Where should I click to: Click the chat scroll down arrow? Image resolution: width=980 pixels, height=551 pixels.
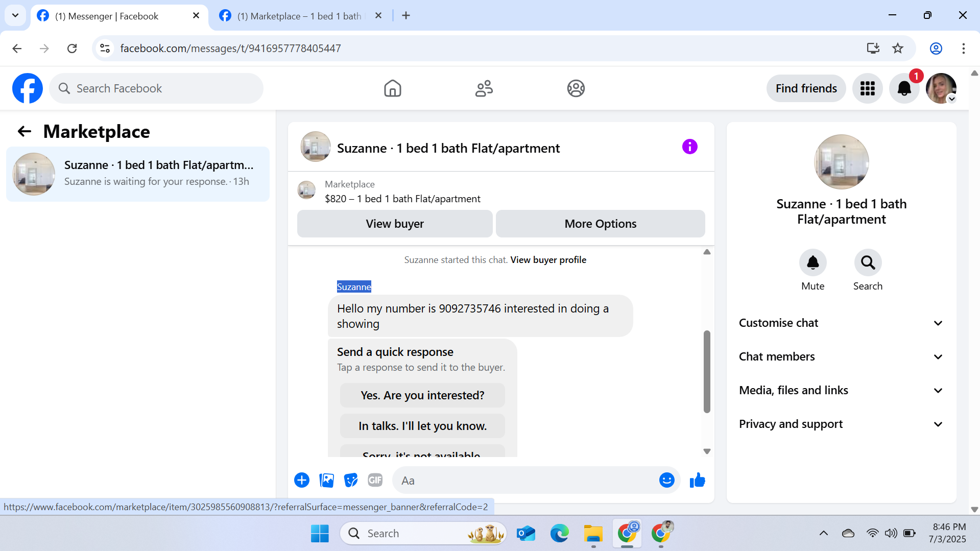point(707,451)
